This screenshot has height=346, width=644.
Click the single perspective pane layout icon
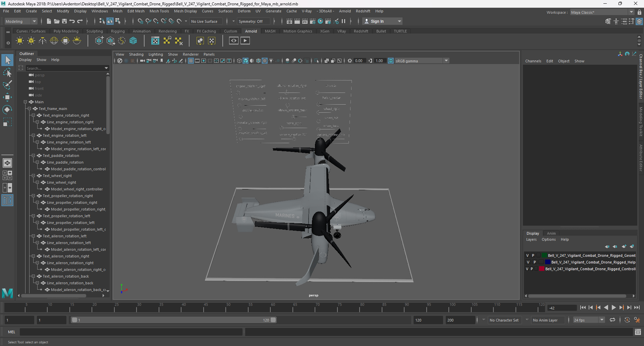pyautogui.click(x=7, y=163)
